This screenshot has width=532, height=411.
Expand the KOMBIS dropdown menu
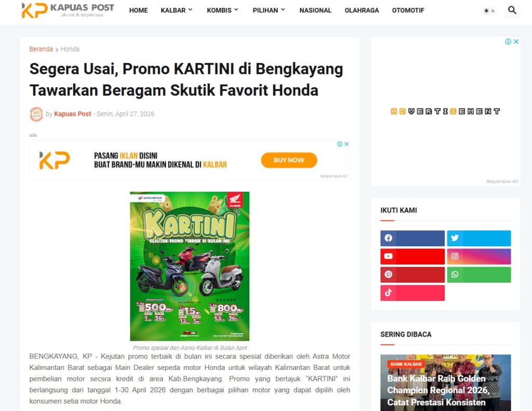coord(222,10)
